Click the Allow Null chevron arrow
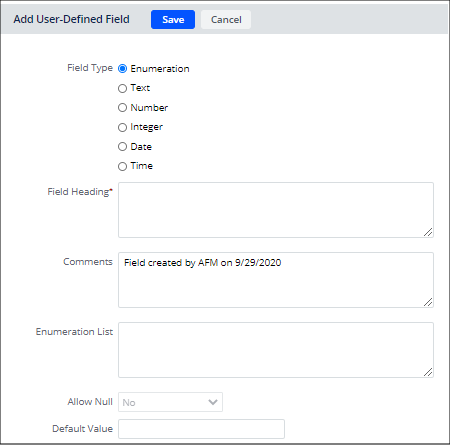 [213, 402]
